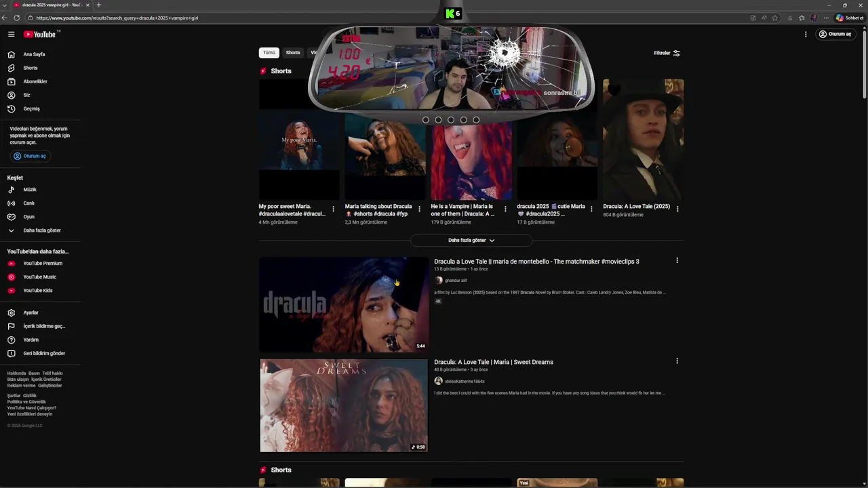Open Sohbet et Copilot button
868x488 pixels.
coord(850,18)
